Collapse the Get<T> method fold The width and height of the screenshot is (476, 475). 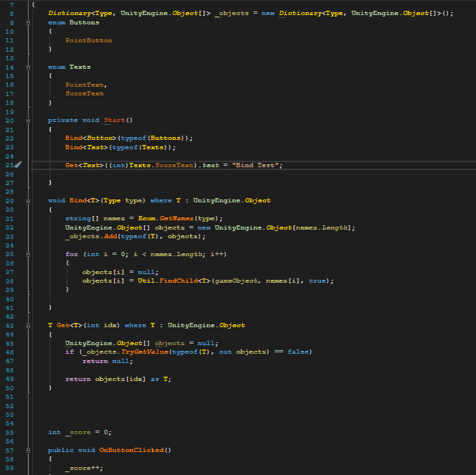tap(28, 326)
